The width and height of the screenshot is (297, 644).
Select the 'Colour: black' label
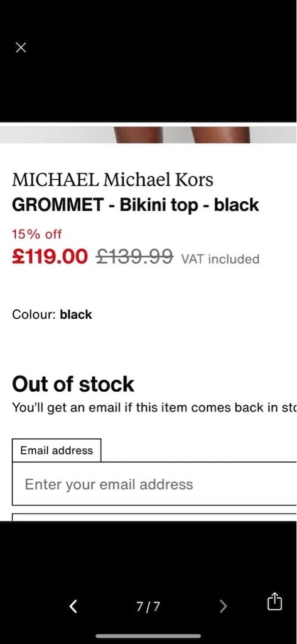pyautogui.click(x=52, y=314)
